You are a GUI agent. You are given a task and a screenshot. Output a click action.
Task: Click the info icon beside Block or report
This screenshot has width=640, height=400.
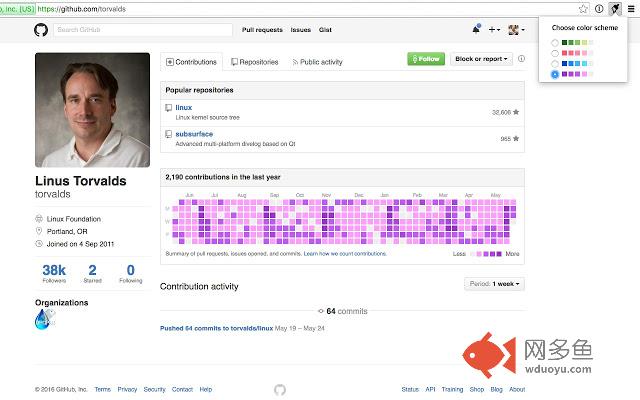click(x=521, y=59)
